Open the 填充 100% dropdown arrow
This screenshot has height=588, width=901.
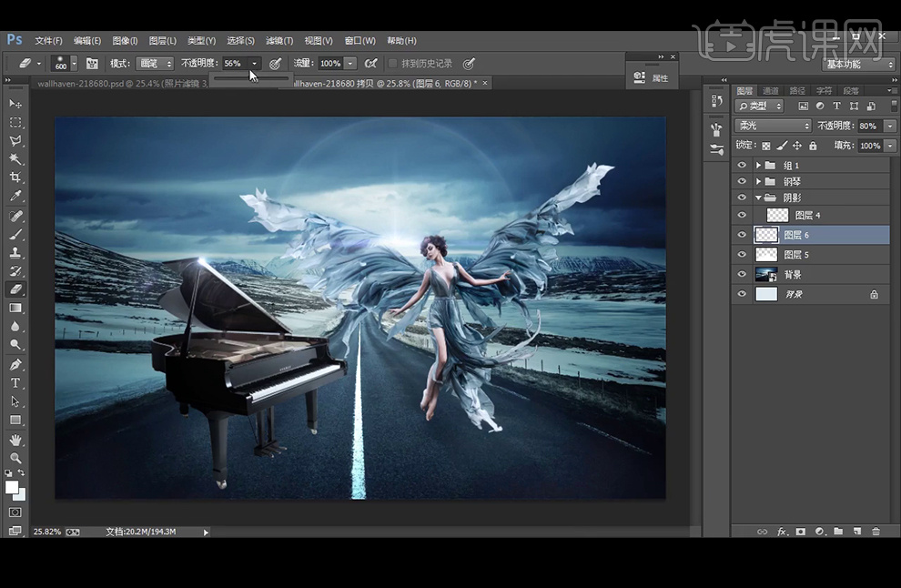(890, 146)
